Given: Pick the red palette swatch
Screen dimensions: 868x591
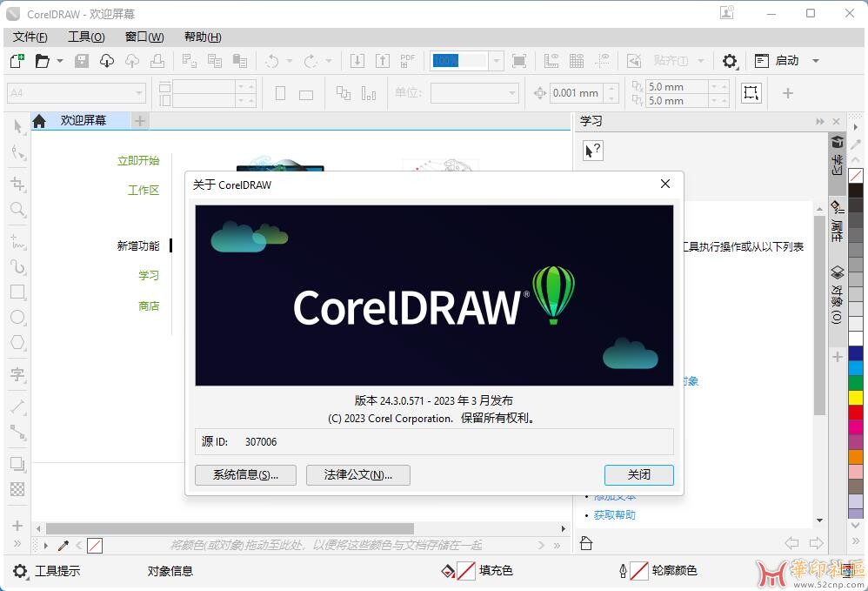Looking at the screenshot, I should (x=856, y=412).
